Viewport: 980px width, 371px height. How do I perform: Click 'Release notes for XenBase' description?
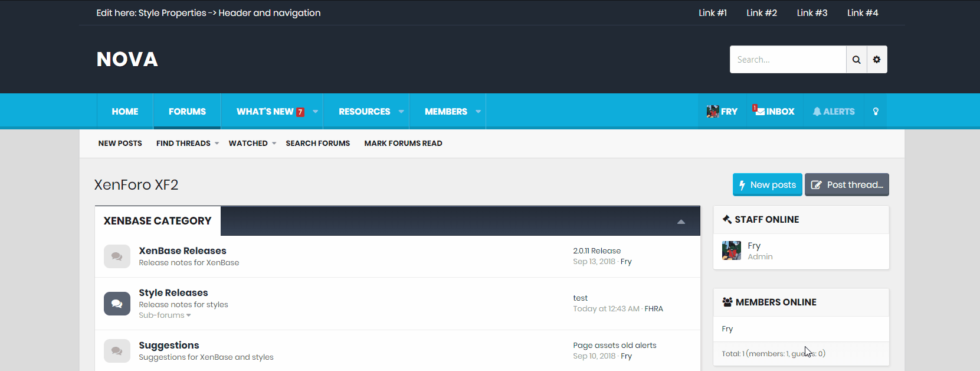189,262
